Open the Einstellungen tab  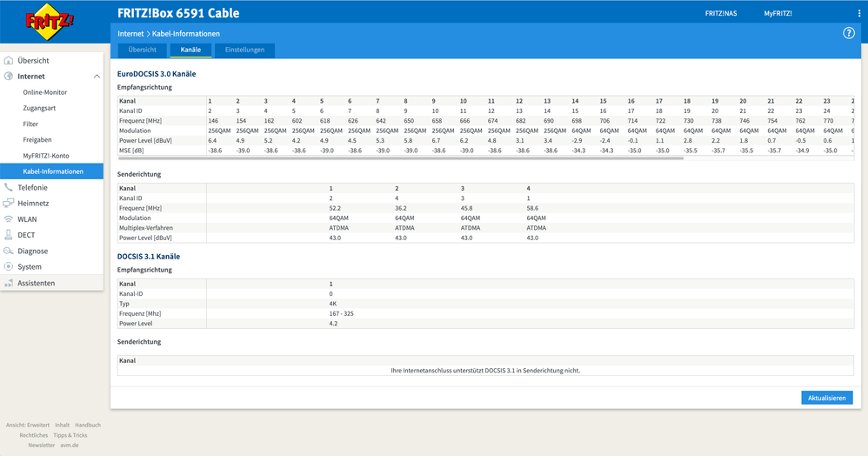[244, 50]
